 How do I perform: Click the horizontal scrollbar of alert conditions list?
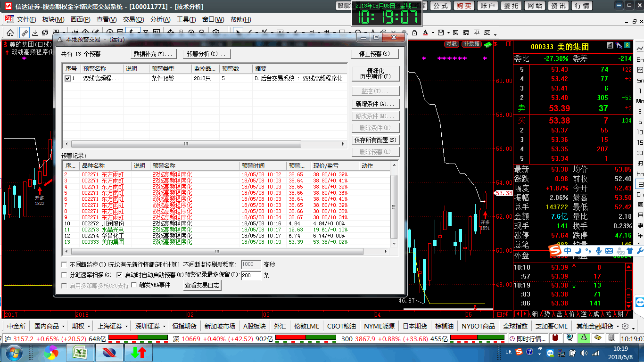[x=185, y=144]
